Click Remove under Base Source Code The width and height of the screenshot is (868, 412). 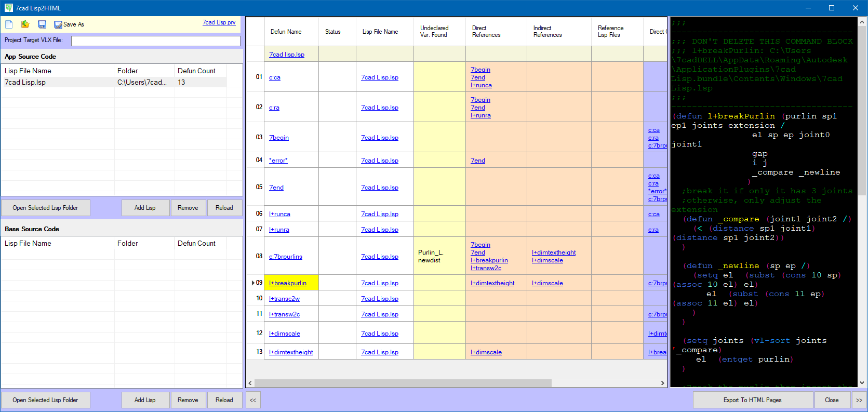[x=188, y=400]
